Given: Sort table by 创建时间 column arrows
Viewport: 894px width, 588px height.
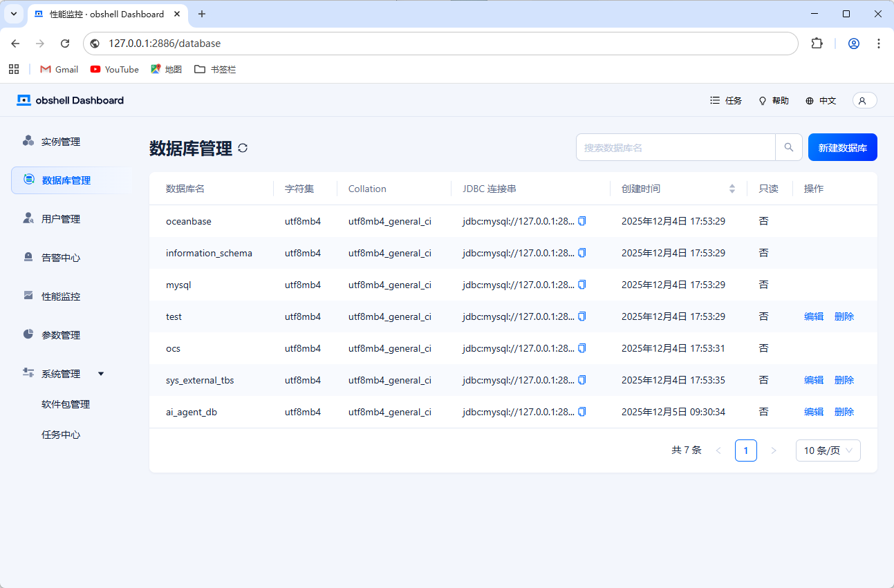Looking at the screenshot, I should (x=732, y=189).
